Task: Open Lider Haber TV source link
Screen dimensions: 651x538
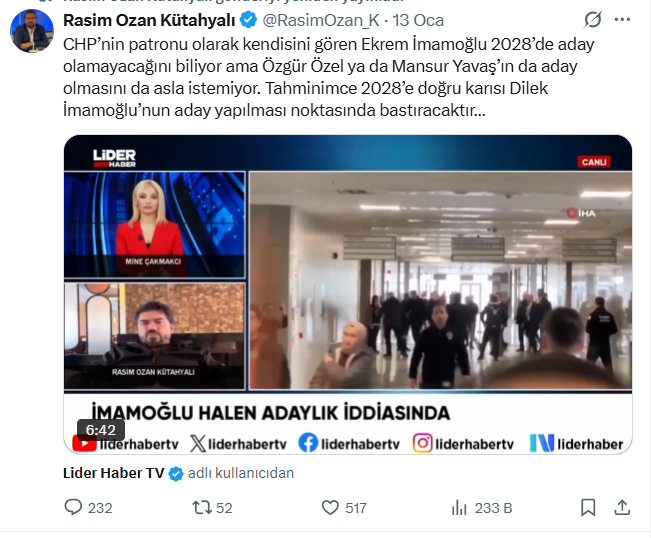Action: [113, 473]
